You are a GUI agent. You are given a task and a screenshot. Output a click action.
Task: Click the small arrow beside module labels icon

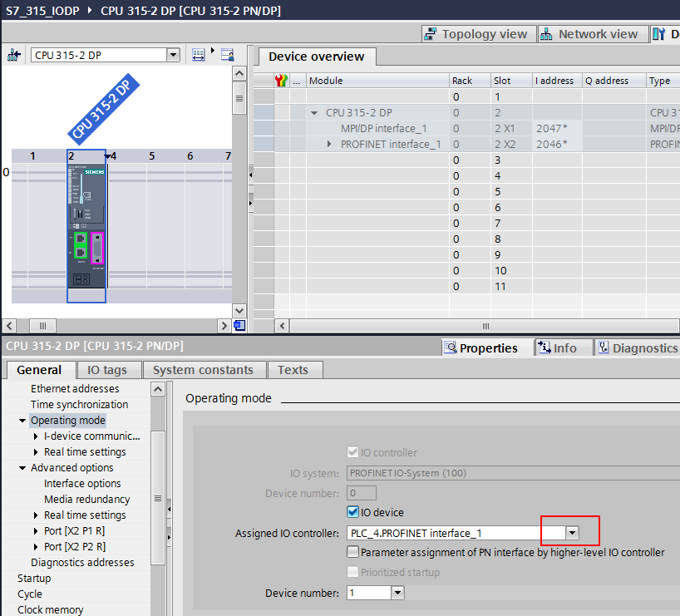tap(213, 51)
